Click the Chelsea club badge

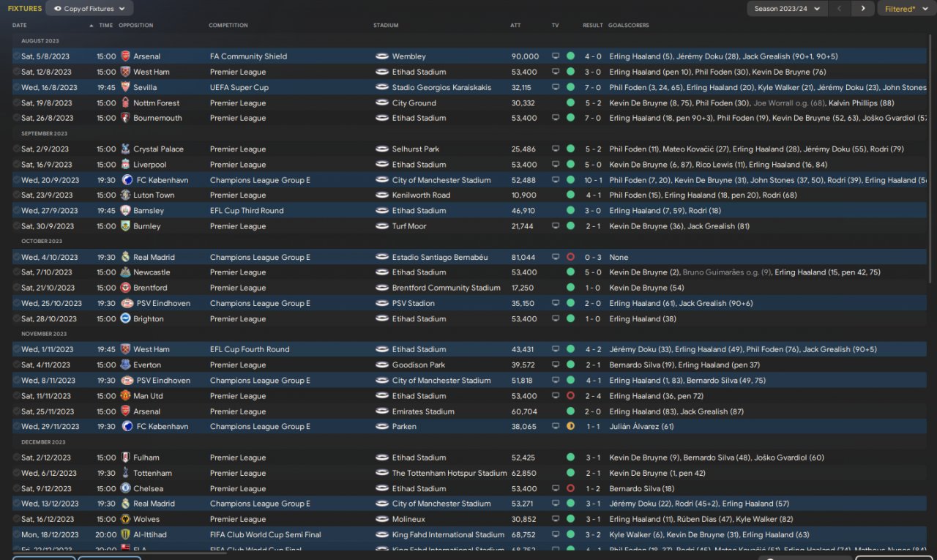[x=125, y=488]
